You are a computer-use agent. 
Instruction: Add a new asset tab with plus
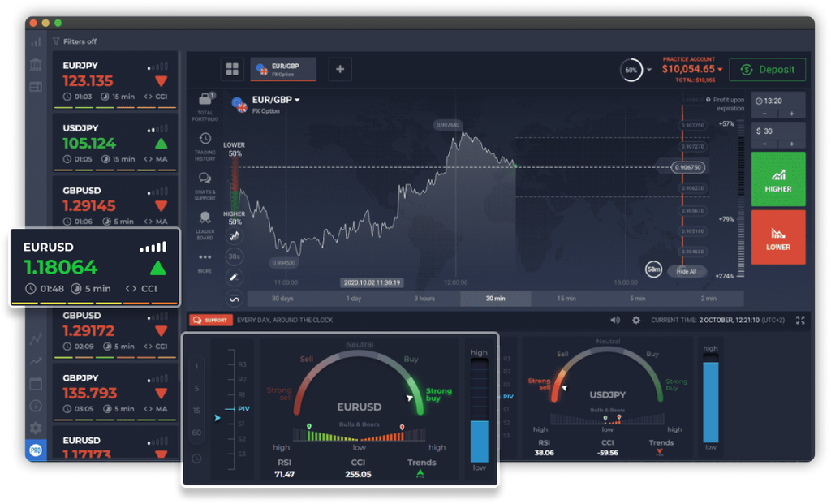pos(340,69)
